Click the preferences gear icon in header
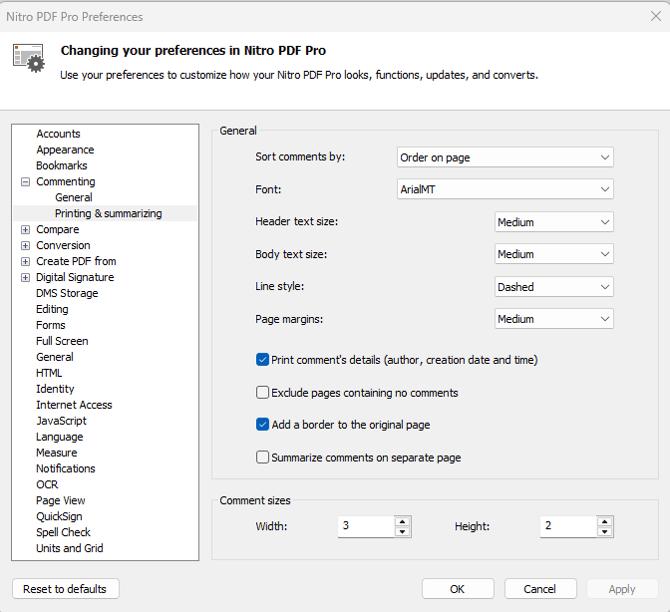 tap(29, 58)
